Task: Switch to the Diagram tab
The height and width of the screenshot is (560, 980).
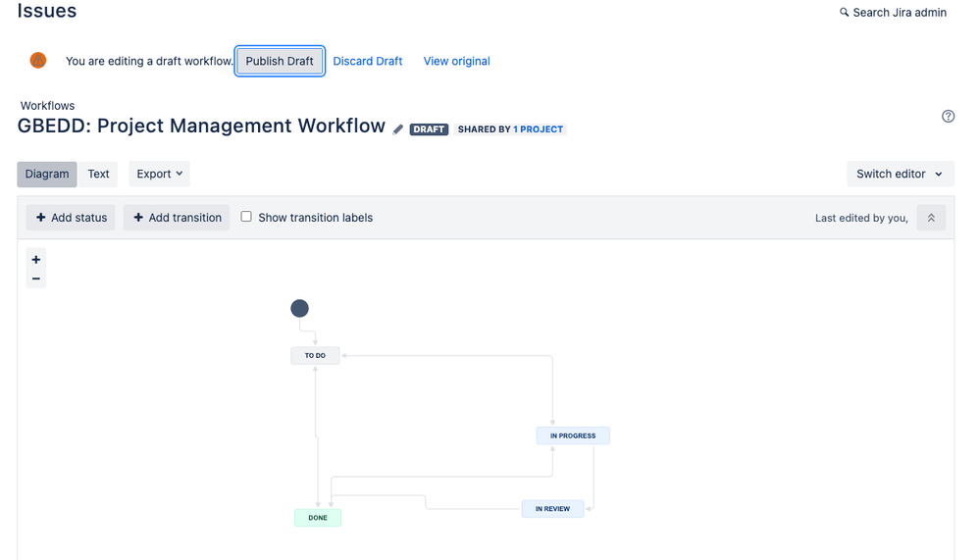Action: 47,174
